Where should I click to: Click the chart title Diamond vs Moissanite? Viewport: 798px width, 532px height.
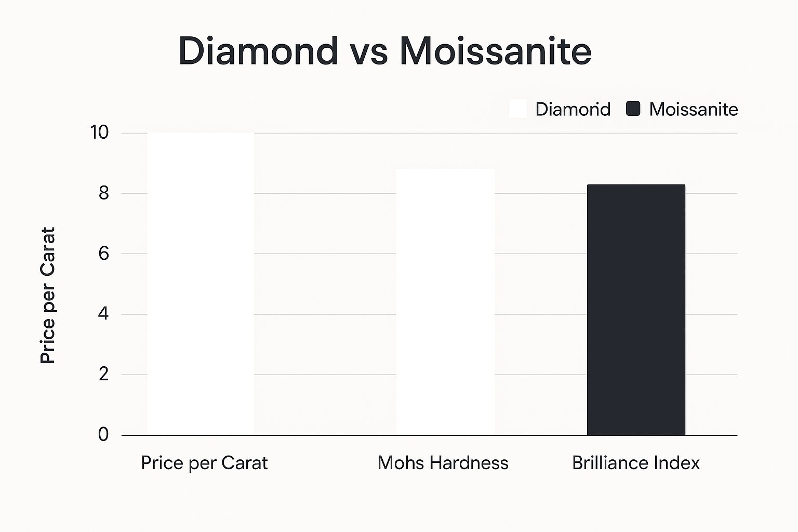click(x=384, y=51)
